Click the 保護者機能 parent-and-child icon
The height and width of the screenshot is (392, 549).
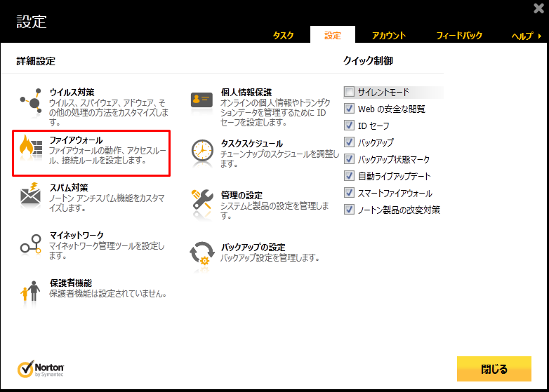[x=30, y=290]
